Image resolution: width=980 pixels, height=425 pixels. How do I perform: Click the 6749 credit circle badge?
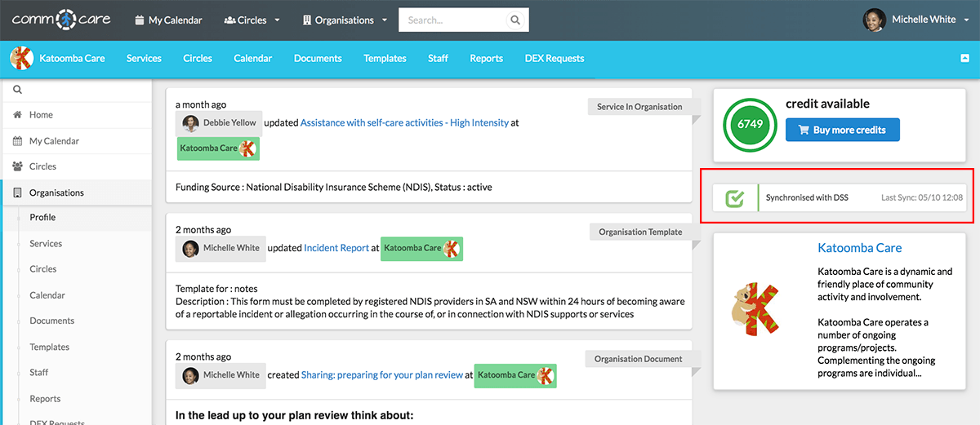click(750, 124)
